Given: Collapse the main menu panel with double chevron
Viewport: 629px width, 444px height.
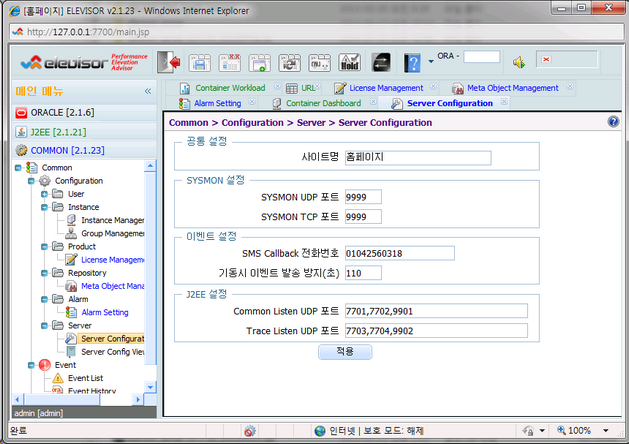Looking at the screenshot, I should [148, 91].
